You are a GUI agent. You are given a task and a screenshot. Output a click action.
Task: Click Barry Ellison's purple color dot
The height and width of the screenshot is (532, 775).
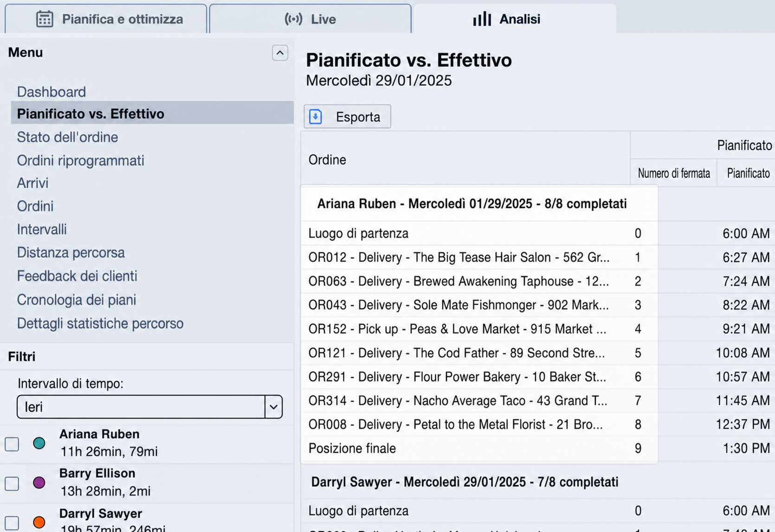(39, 483)
